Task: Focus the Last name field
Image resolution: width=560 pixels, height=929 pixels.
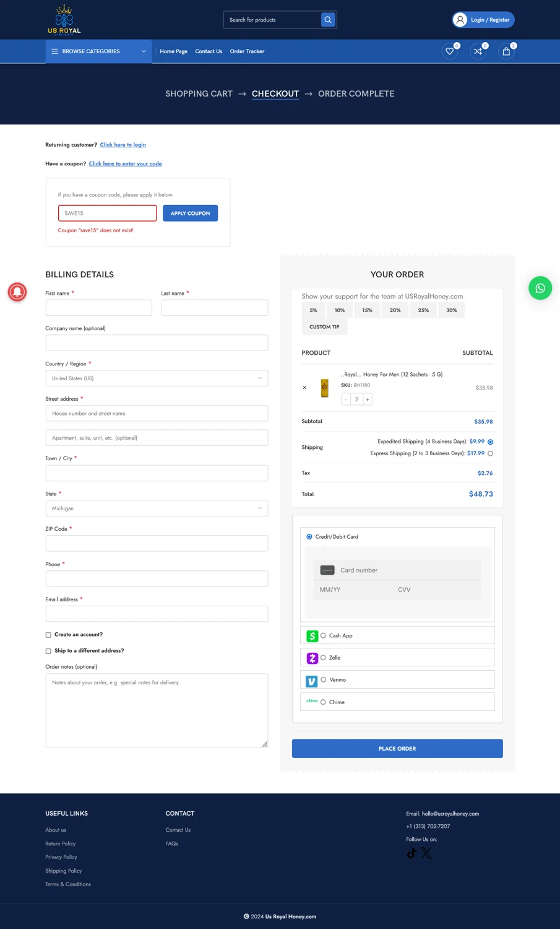Action: click(x=215, y=308)
